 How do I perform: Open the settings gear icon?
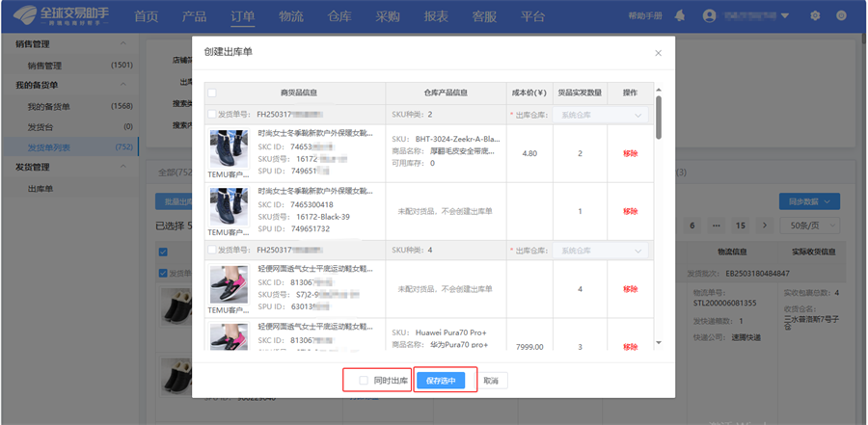[815, 16]
